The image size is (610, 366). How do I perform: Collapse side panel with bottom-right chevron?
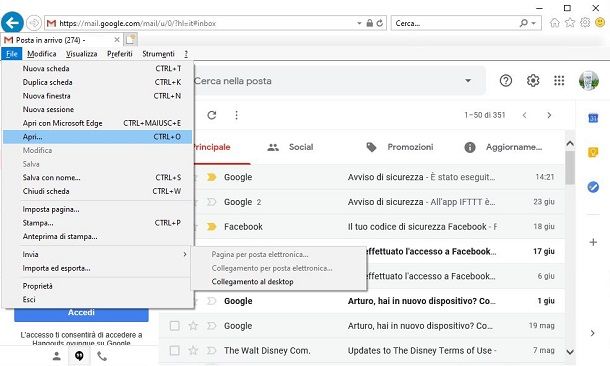(592, 333)
